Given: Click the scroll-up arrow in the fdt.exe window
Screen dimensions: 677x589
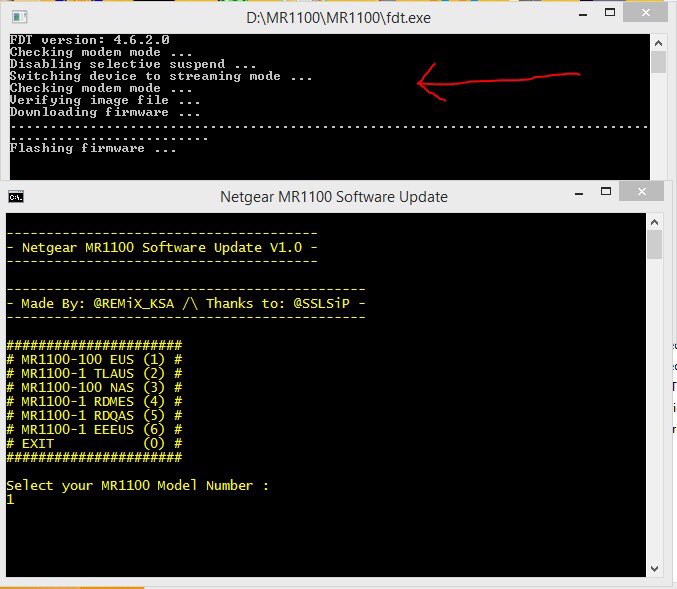Looking at the screenshot, I should click(x=658, y=43).
